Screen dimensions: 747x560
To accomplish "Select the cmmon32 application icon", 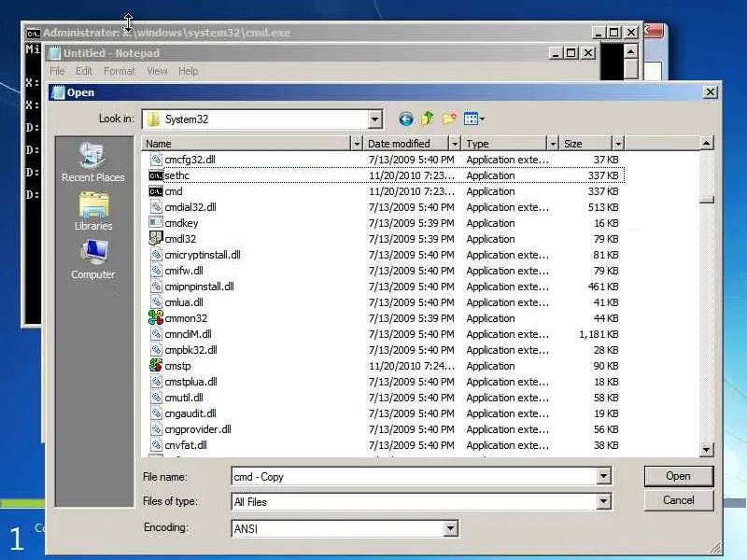I will point(156,317).
